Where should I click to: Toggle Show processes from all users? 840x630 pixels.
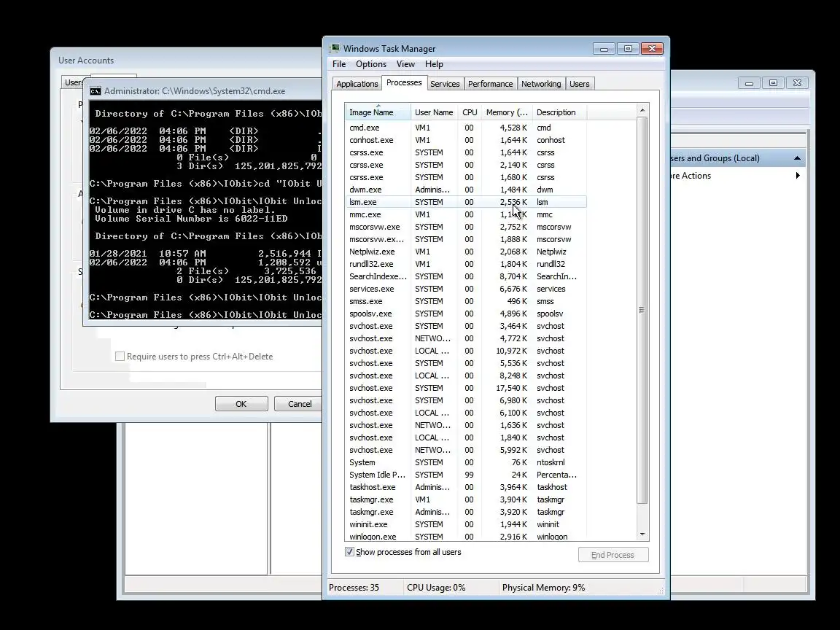point(350,552)
